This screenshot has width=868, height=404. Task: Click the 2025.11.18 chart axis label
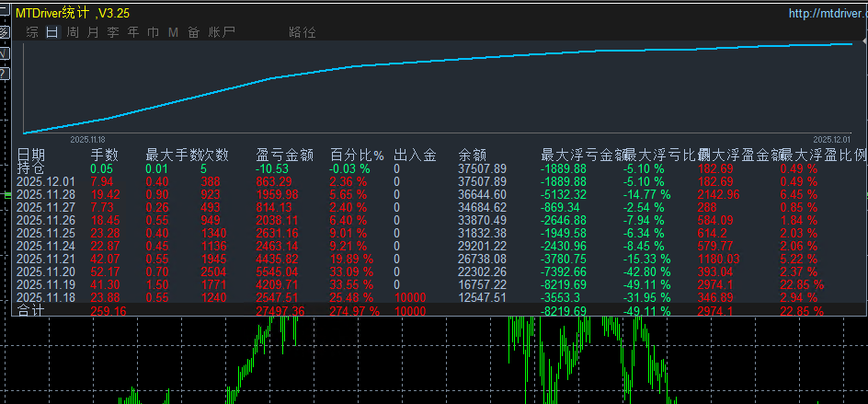pyautogui.click(x=88, y=139)
